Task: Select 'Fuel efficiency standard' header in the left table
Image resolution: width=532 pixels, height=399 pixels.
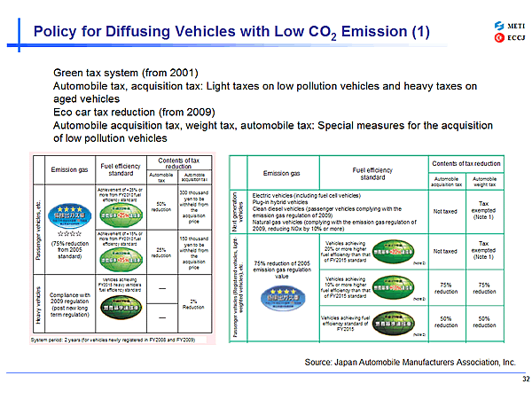Action: coord(121,169)
